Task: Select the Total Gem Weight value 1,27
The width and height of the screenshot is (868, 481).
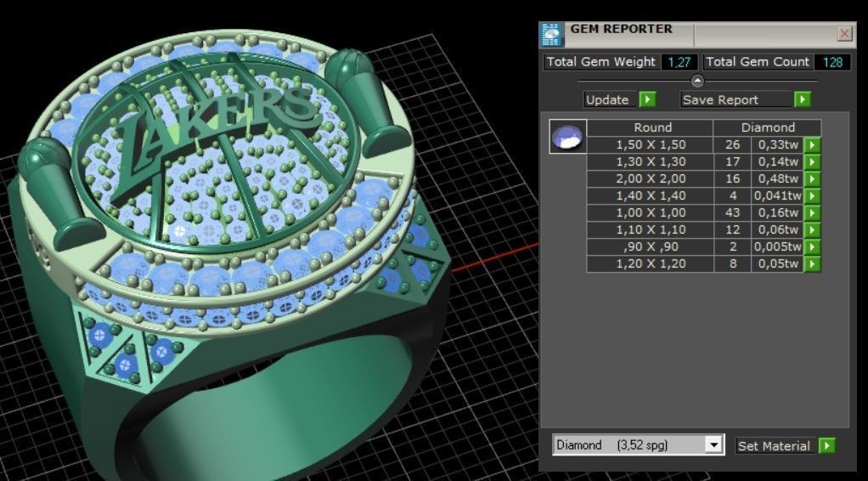Action: click(x=679, y=62)
